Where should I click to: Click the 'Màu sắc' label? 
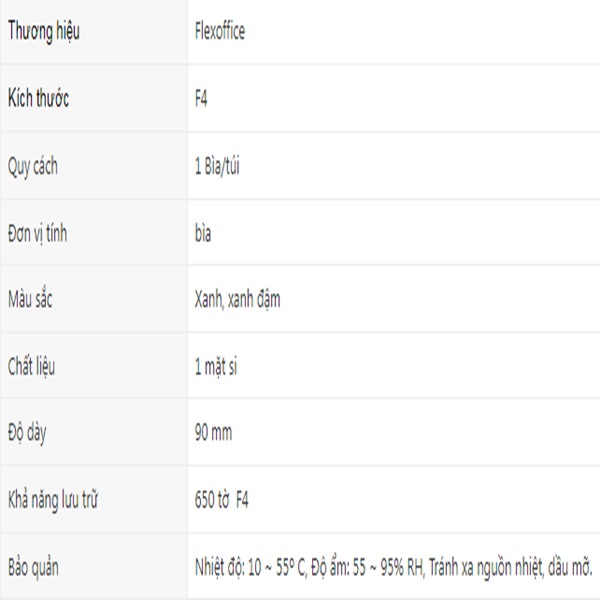(31, 299)
